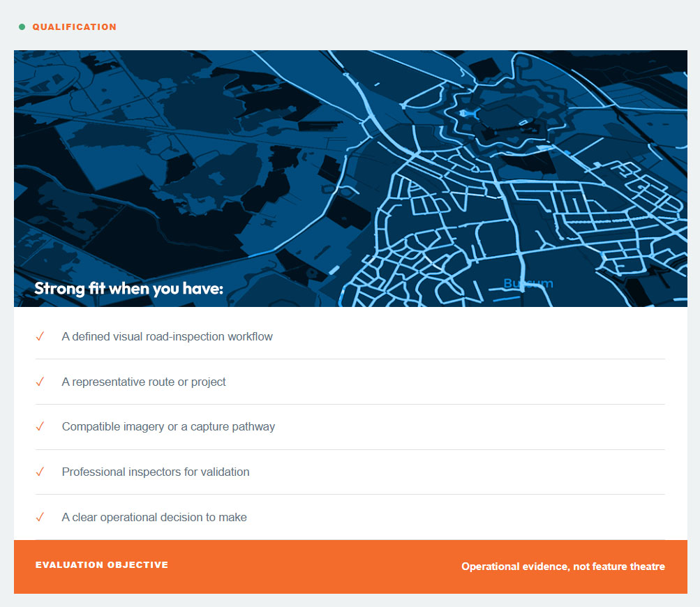The image size is (700, 607).
Task: Click checkmark beside 'A representative route or project'
Action: tap(40, 382)
